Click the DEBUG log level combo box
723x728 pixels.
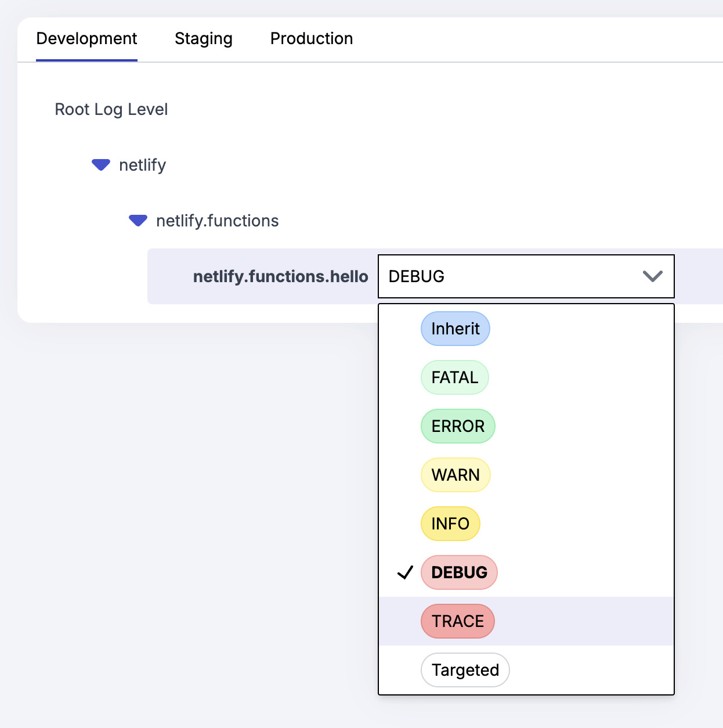pos(526,276)
